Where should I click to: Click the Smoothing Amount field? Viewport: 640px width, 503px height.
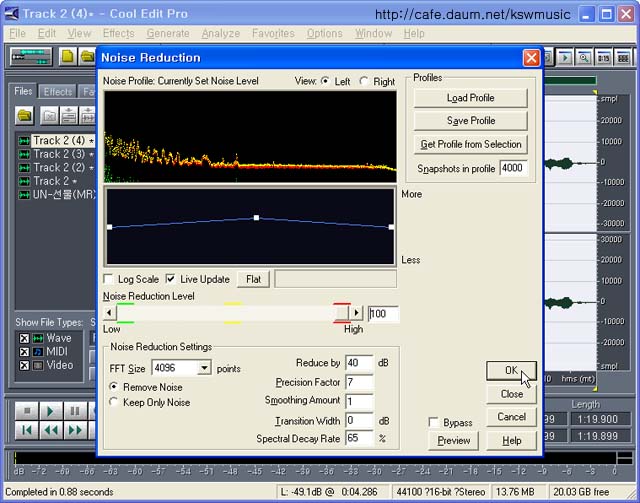point(359,401)
